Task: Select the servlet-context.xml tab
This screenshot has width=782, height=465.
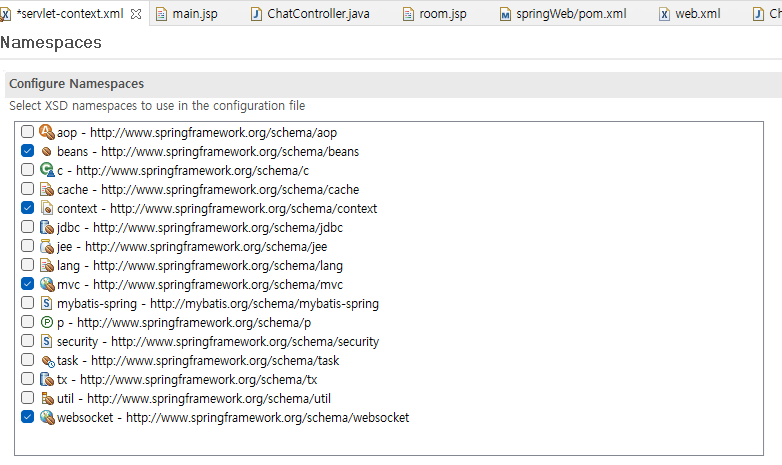Action: point(70,14)
